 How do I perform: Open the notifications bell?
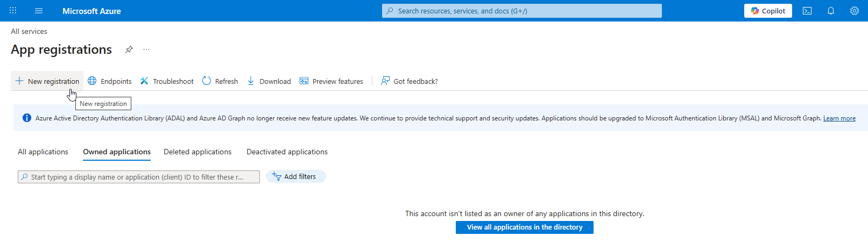pyautogui.click(x=831, y=11)
